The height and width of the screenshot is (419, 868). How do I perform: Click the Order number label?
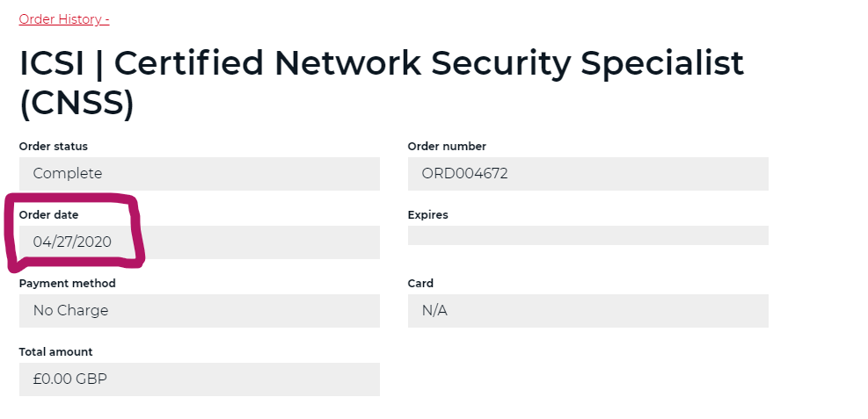click(x=447, y=147)
